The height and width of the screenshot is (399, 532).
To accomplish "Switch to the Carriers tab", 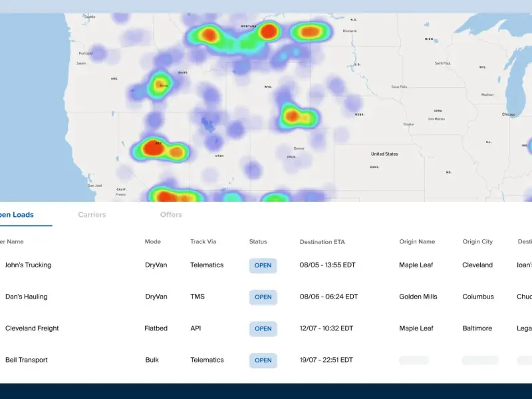I will tap(92, 215).
